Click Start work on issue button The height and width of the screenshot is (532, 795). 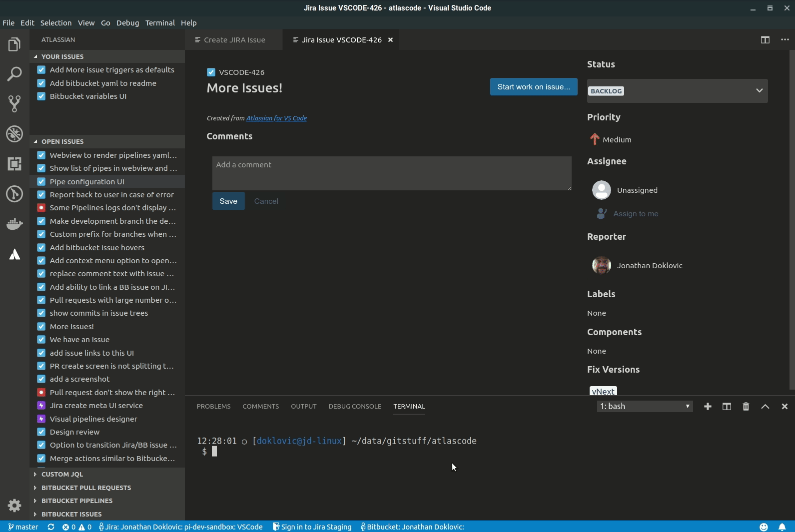click(534, 87)
